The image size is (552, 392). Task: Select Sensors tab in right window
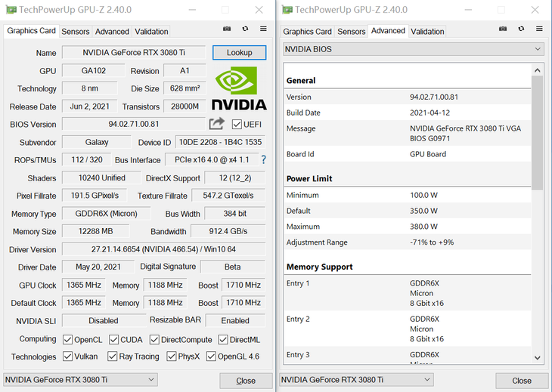click(352, 32)
